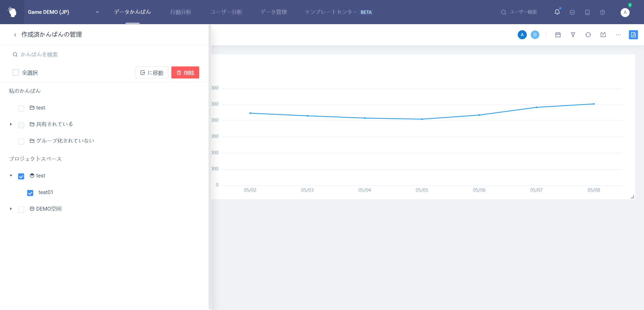Open the task checkmark circle icon
The height and width of the screenshot is (310, 644).
click(572, 12)
